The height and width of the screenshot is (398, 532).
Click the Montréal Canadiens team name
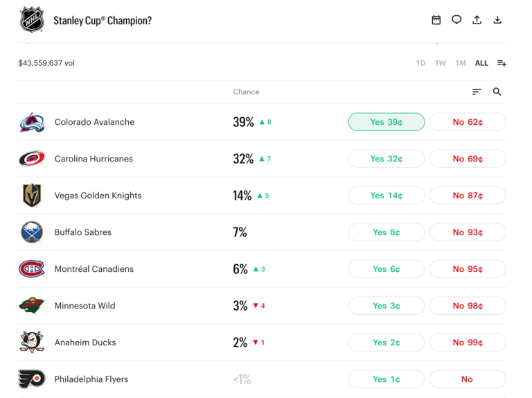94,269
